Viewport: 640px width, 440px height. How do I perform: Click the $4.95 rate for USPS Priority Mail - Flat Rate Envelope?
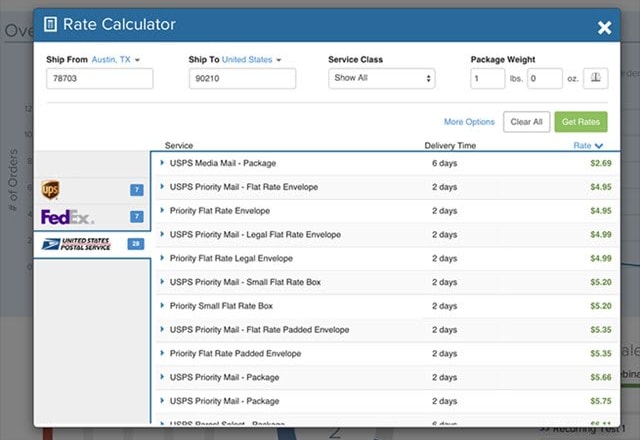(601, 187)
